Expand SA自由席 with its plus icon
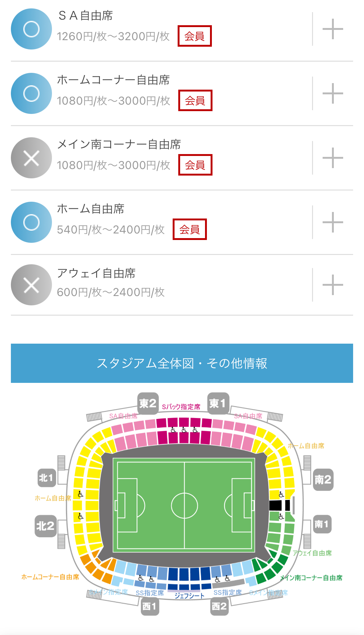 pyautogui.click(x=333, y=29)
